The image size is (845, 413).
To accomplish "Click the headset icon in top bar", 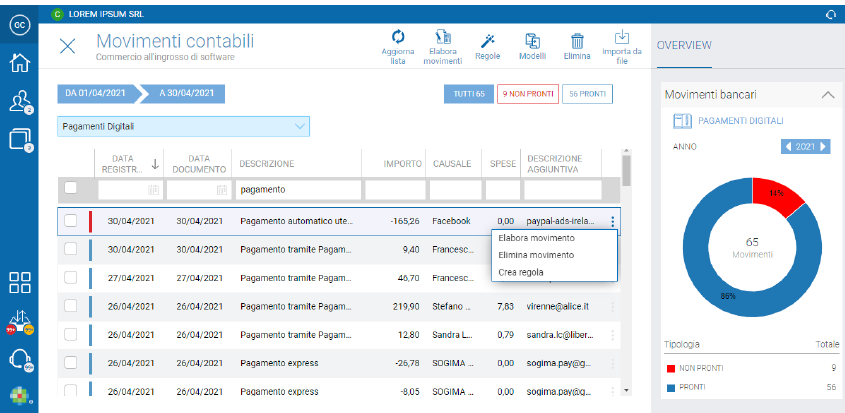I will pyautogui.click(x=830, y=15).
